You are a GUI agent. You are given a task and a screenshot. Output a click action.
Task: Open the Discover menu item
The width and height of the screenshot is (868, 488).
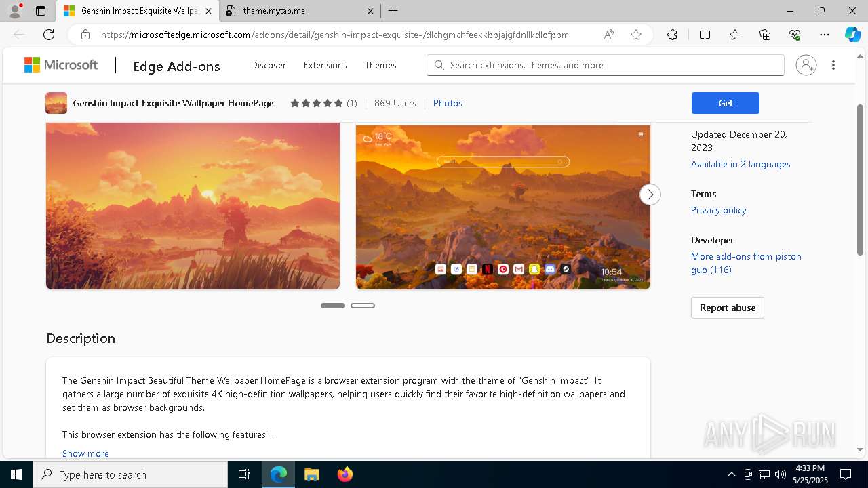pyautogui.click(x=269, y=65)
